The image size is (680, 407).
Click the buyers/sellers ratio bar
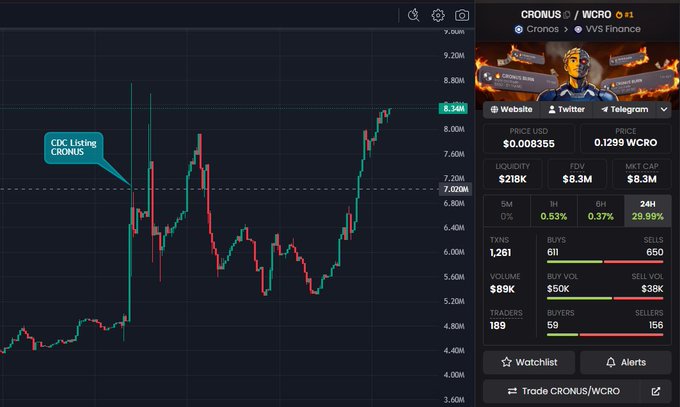605,335
